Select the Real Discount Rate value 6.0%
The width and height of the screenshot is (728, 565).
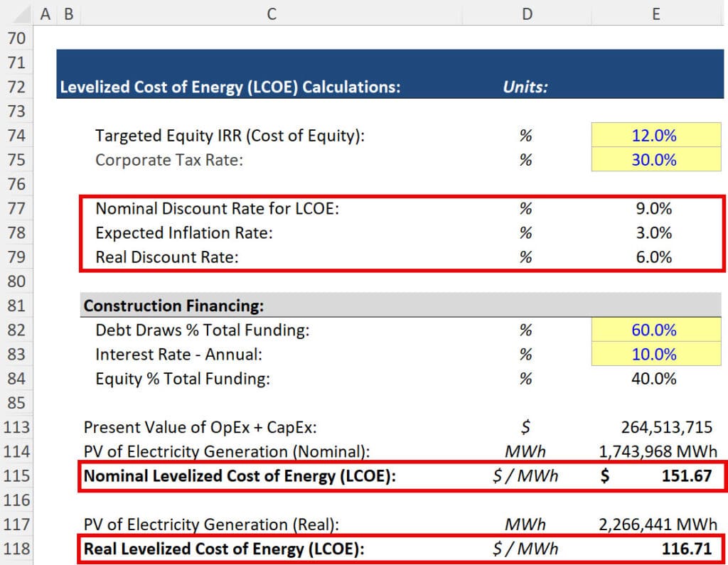pos(654,257)
